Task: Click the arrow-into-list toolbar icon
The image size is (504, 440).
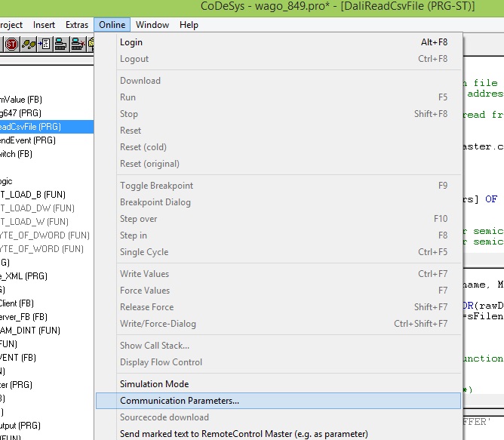Action: [45, 44]
